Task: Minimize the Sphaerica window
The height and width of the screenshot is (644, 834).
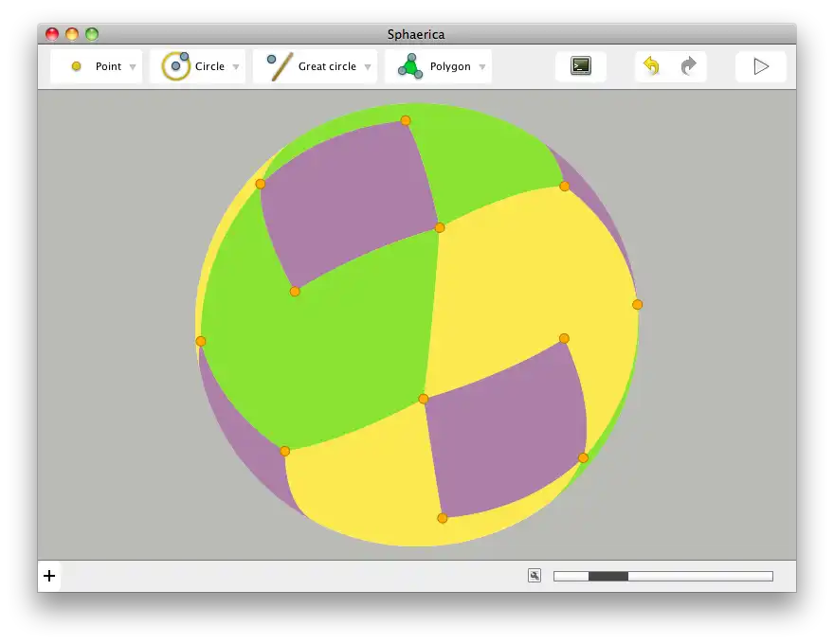Action: coord(72,34)
